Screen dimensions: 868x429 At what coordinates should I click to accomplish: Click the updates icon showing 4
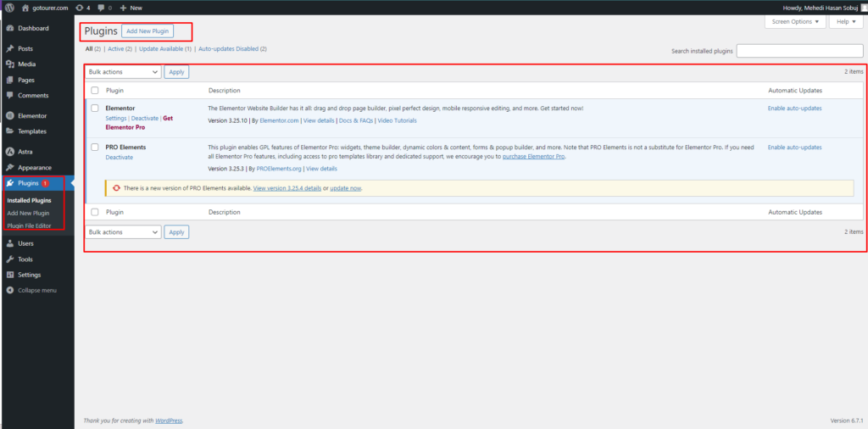pyautogui.click(x=80, y=8)
